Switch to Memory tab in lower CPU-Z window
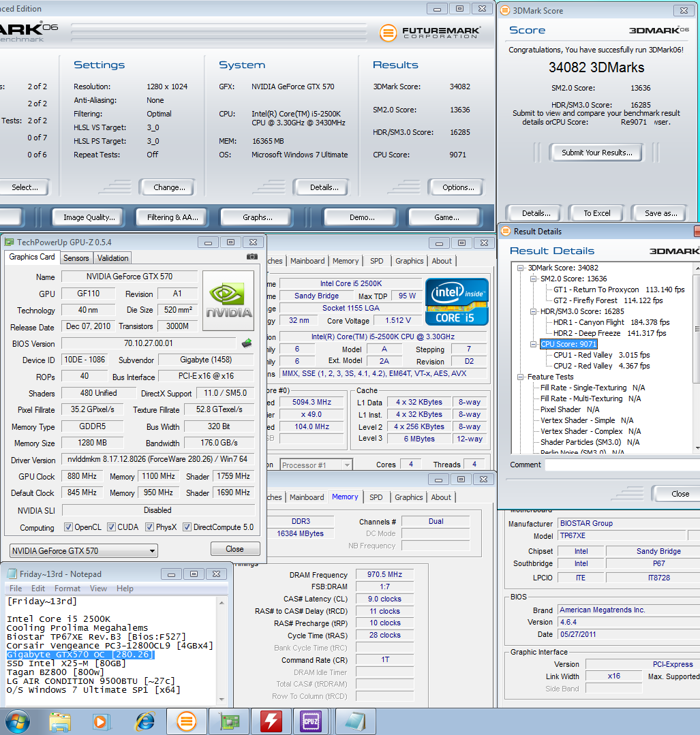 point(345,497)
